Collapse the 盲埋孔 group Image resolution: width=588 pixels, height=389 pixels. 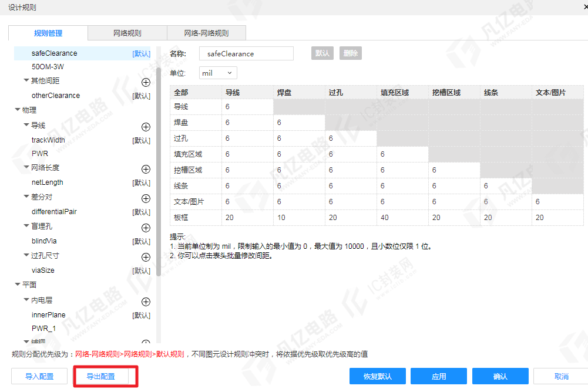pos(26,226)
